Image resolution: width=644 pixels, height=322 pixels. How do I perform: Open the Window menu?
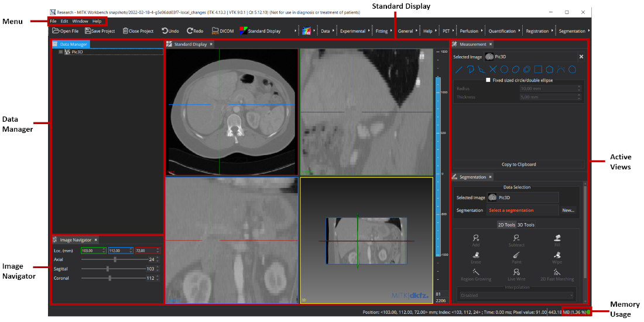click(80, 21)
